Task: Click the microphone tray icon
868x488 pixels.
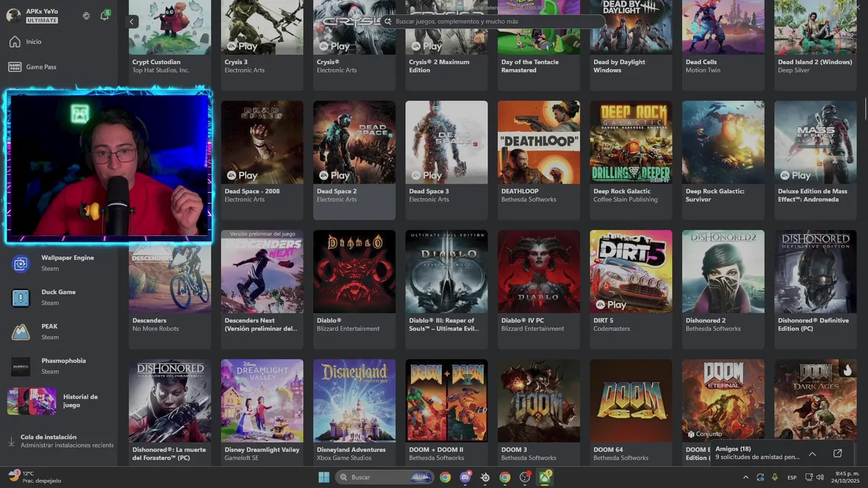Action: (774, 477)
